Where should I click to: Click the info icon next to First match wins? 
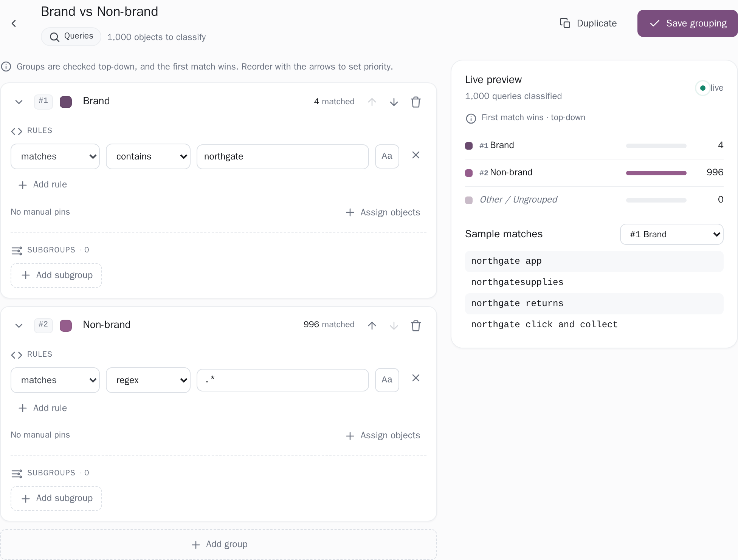[471, 119]
